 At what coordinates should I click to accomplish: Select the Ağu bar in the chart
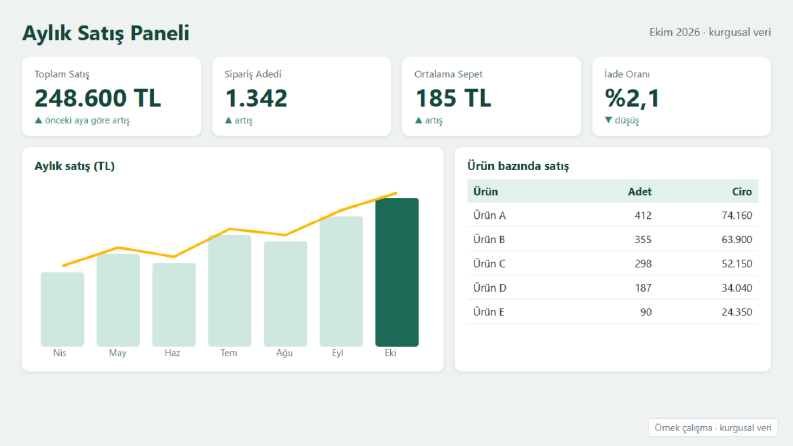(x=285, y=294)
